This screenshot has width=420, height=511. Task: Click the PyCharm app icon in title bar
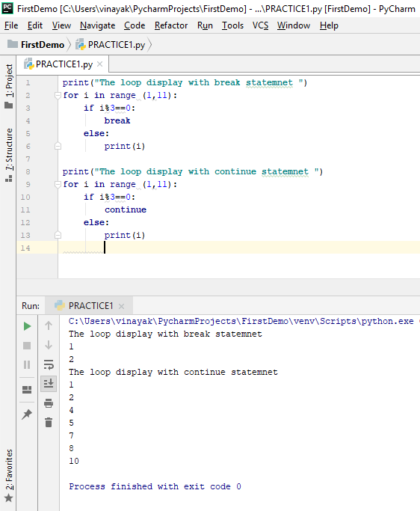[x=7, y=7]
